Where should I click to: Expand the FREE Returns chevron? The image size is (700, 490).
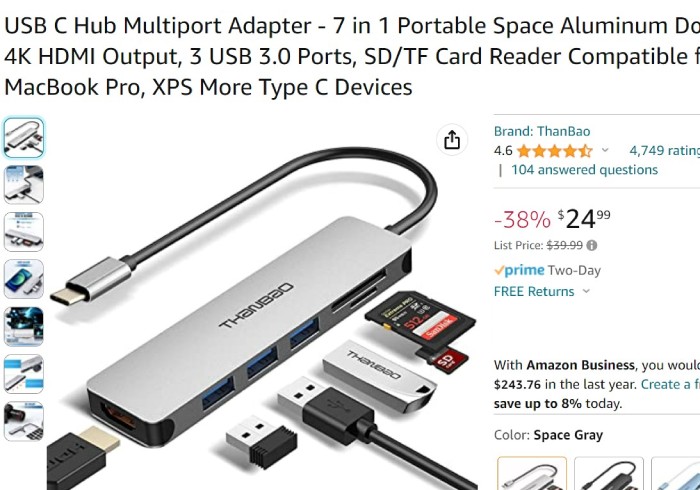[587, 291]
